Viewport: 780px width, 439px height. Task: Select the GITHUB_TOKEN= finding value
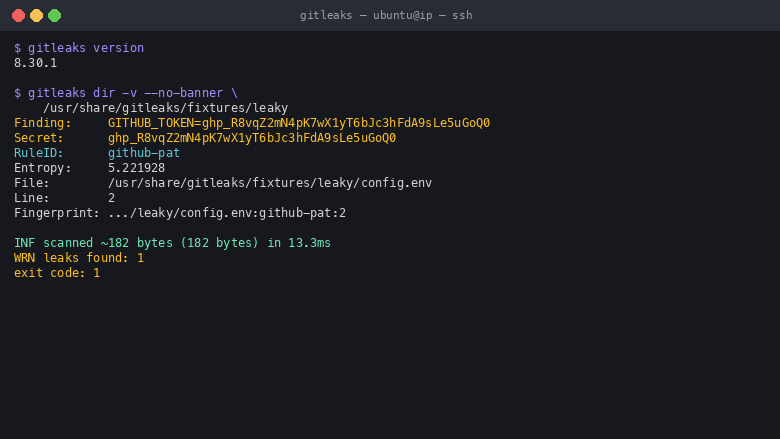299,123
